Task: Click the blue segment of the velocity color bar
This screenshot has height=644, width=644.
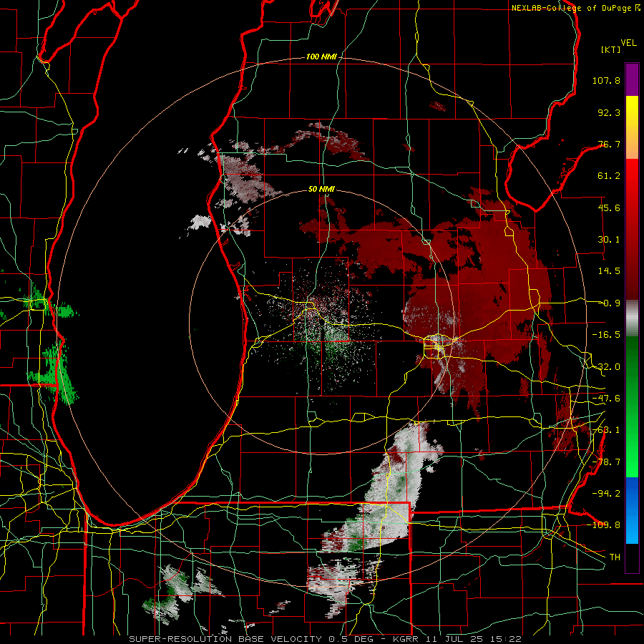Action: click(632, 510)
